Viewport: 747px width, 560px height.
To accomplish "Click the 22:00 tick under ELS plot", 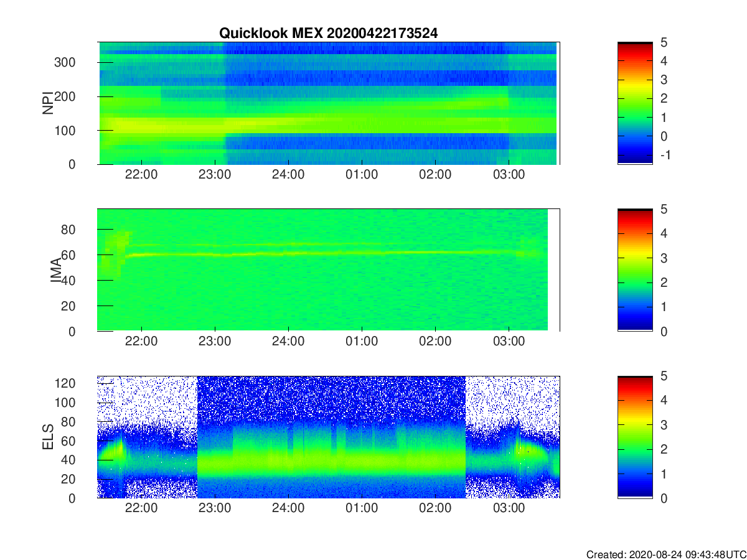I will (x=141, y=508).
